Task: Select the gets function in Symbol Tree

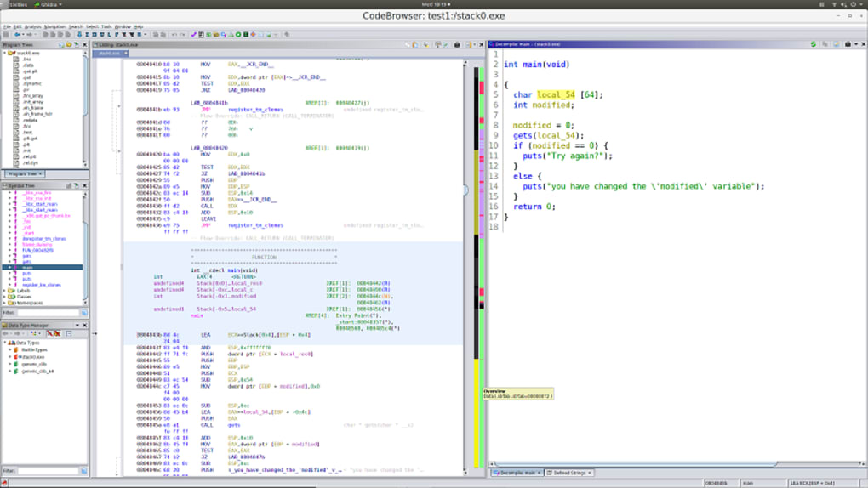Action: click(x=27, y=255)
